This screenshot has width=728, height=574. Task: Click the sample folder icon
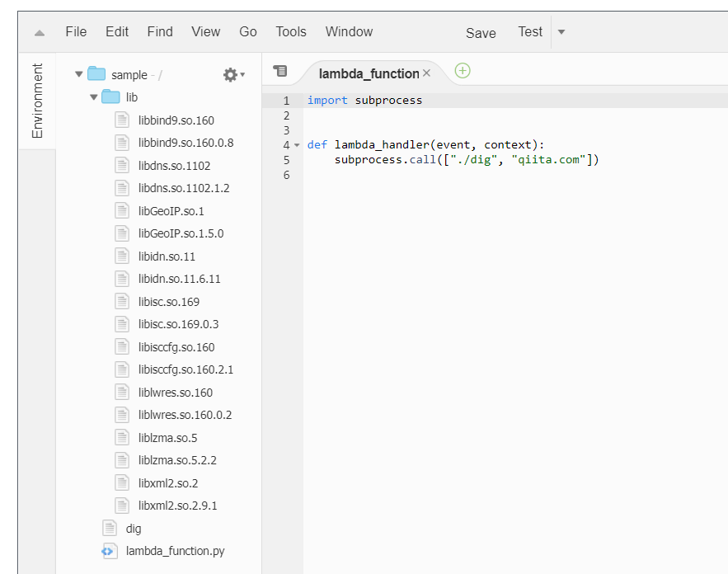(97, 74)
